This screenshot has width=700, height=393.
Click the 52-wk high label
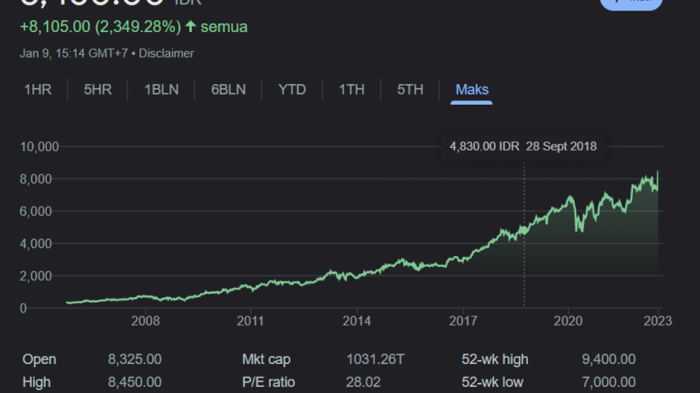[495, 360]
